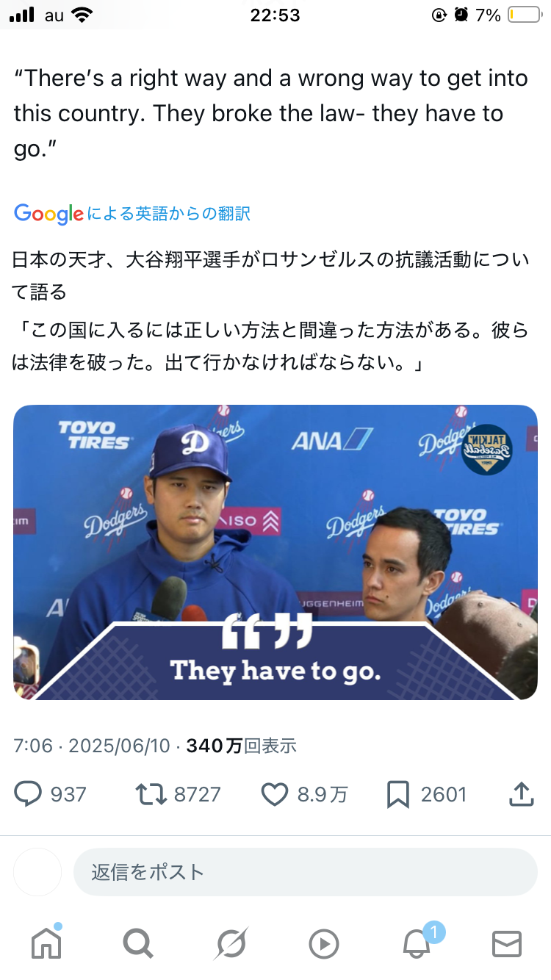Tap the reply speech bubble icon
This screenshot has height=980, width=551.
point(29,794)
